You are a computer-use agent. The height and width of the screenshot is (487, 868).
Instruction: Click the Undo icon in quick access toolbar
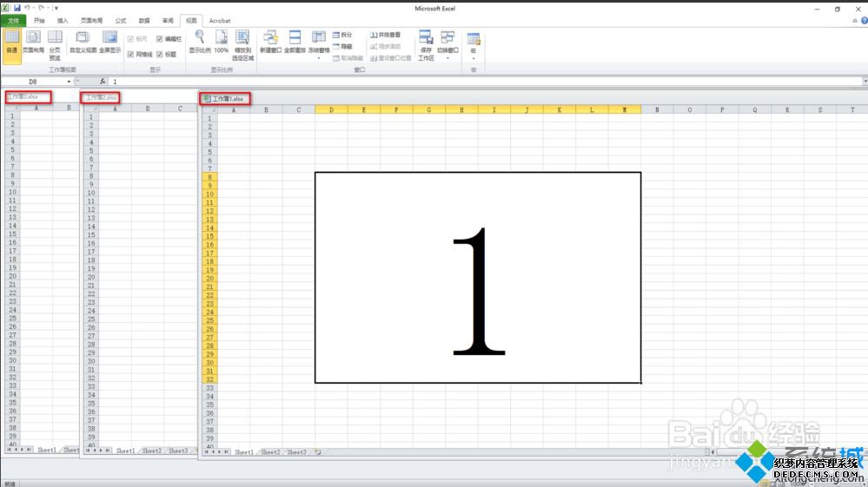coord(27,8)
